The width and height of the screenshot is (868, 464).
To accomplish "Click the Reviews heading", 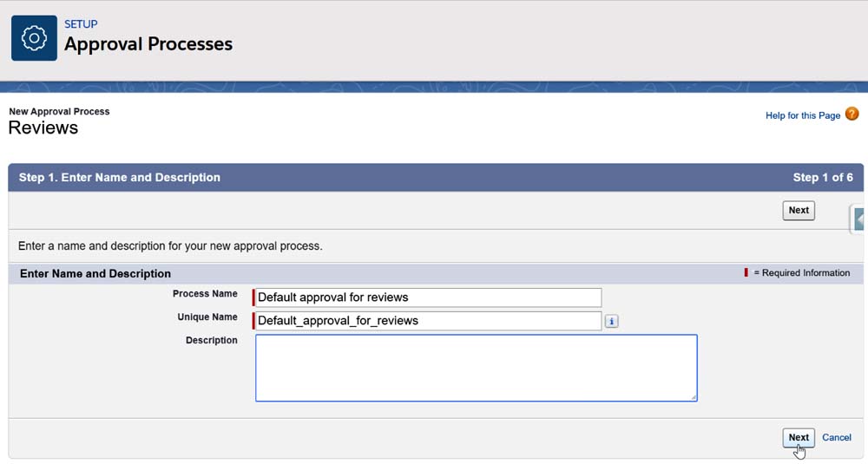I will point(43,128).
